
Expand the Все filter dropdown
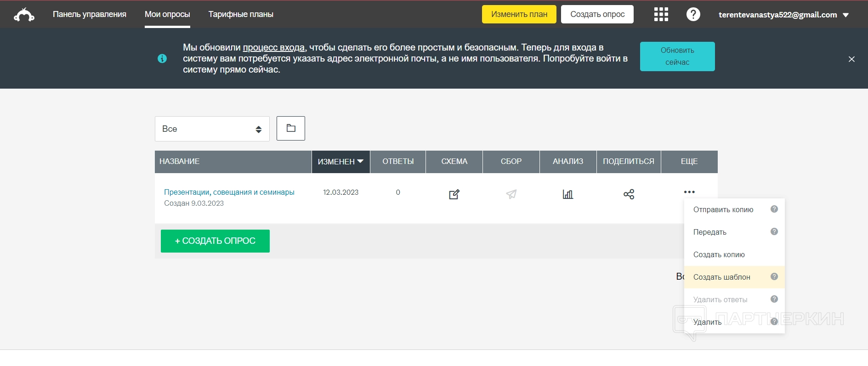(212, 129)
